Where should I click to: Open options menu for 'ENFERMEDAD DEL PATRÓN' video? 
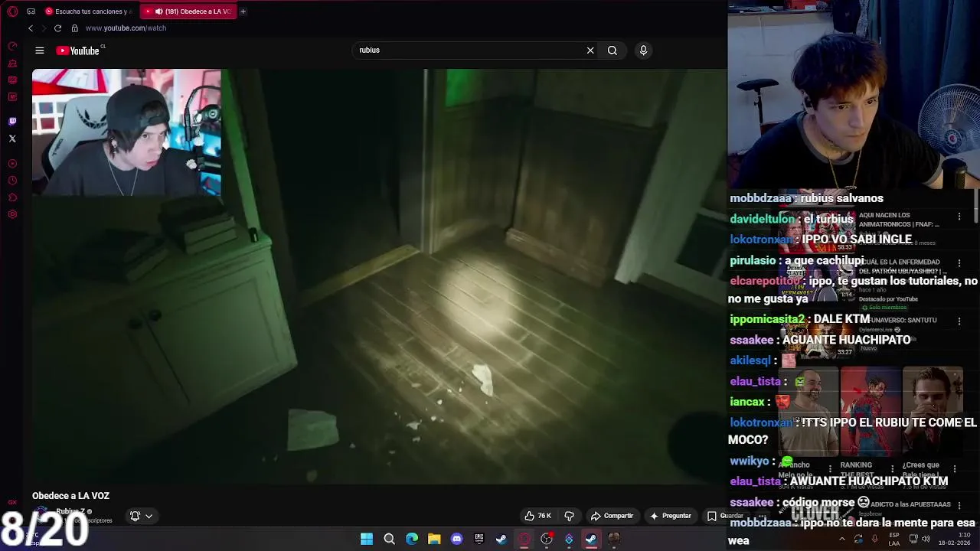click(x=959, y=262)
